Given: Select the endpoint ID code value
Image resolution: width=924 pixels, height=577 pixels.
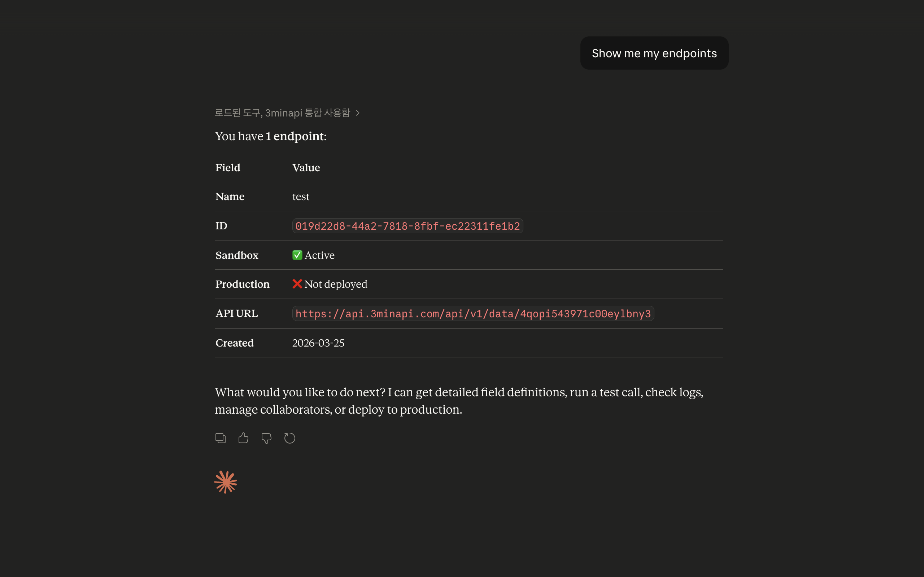Looking at the screenshot, I should click(407, 225).
